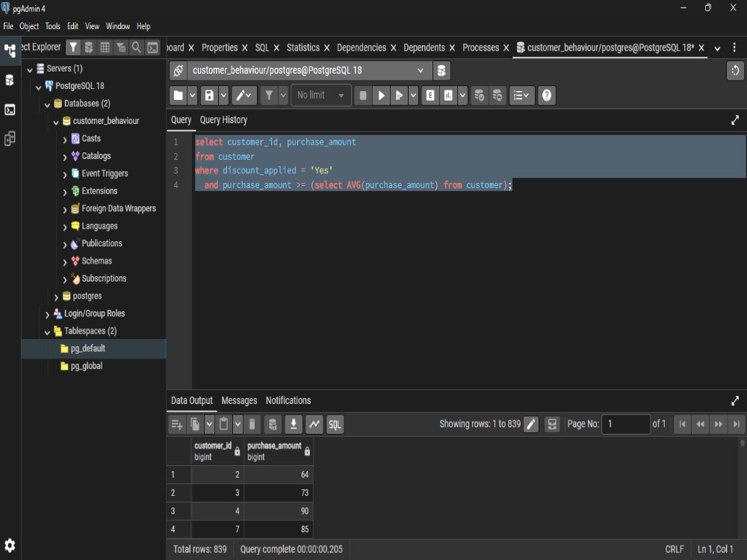
Task: Click the Rollback transaction icon
Action: coord(498,96)
